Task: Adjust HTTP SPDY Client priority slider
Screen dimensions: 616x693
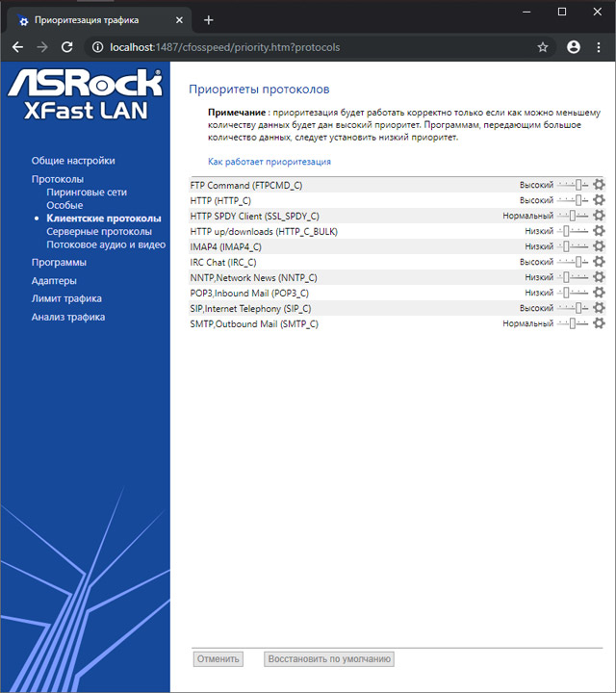Action: coord(573,216)
